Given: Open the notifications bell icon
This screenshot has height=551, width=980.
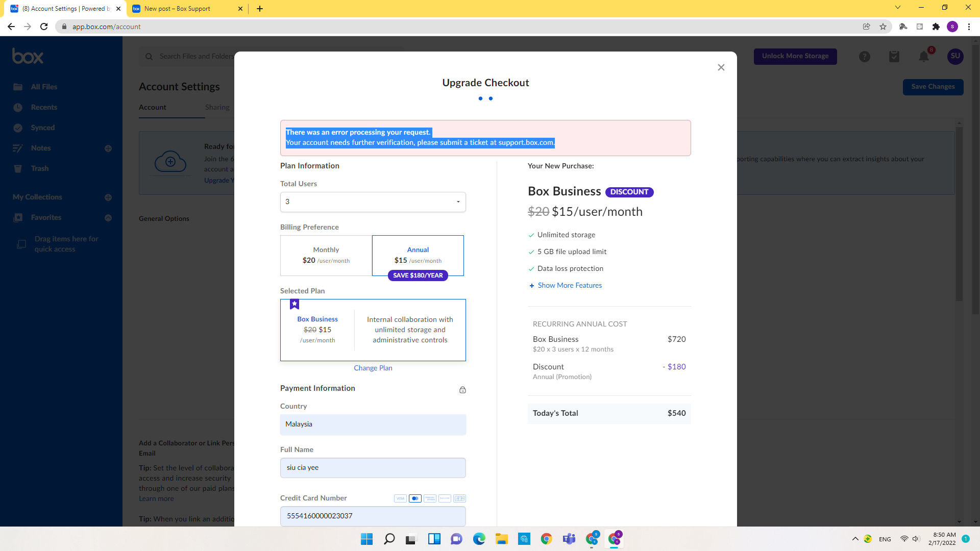Looking at the screenshot, I should pyautogui.click(x=924, y=57).
